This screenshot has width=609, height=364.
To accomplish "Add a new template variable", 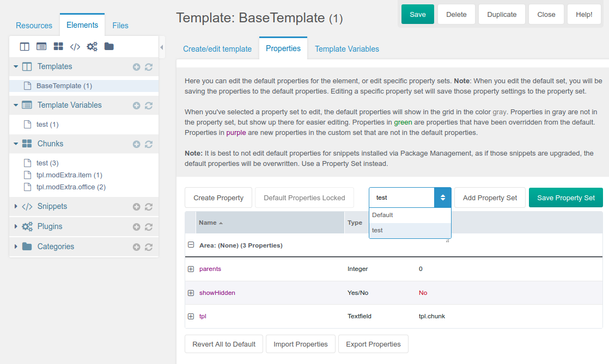I will (x=136, y=106).
